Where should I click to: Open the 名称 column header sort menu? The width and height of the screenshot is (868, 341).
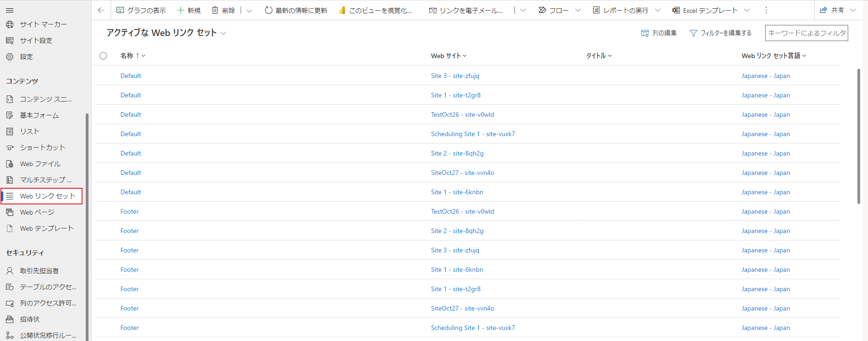click(133, 56)
